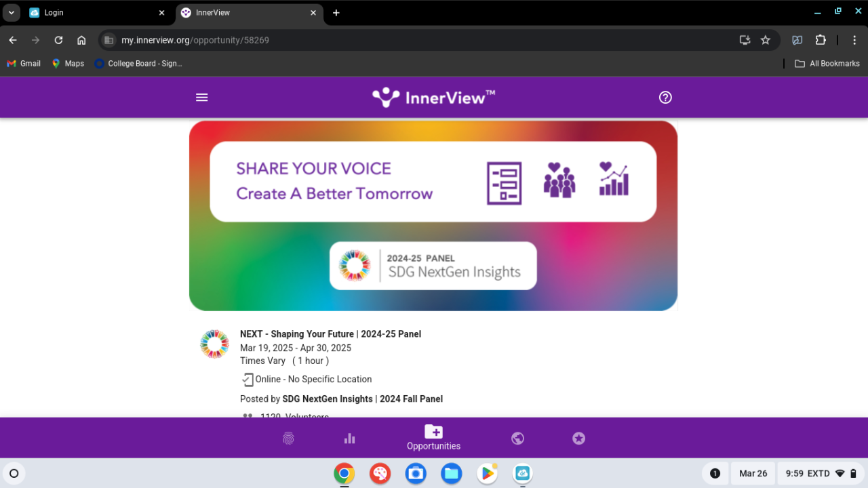The image size is (868, 488).
Task: Launch Chrome from the shelf
Action: coord(344,473)
